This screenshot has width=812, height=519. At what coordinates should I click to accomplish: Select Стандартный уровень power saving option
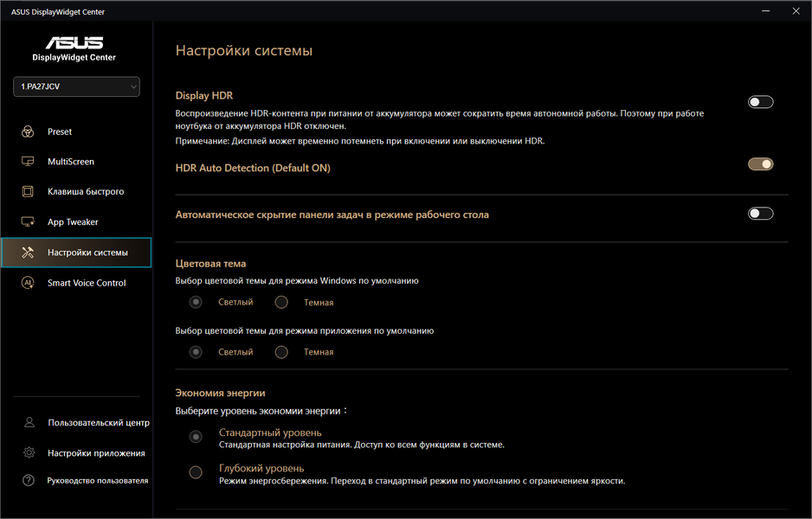[x=197, y=437]
